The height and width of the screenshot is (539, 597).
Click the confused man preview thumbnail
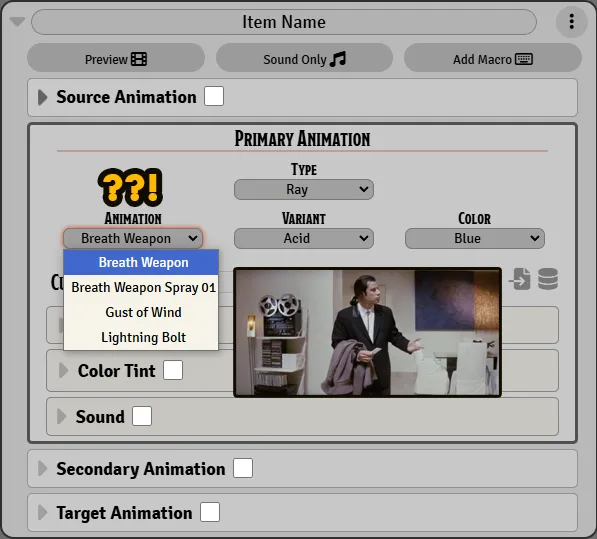point(367,332)
